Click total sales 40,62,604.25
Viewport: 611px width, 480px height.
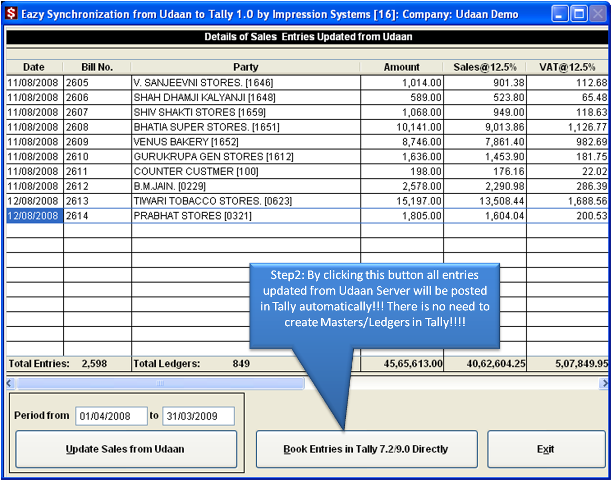click(485, 364)
